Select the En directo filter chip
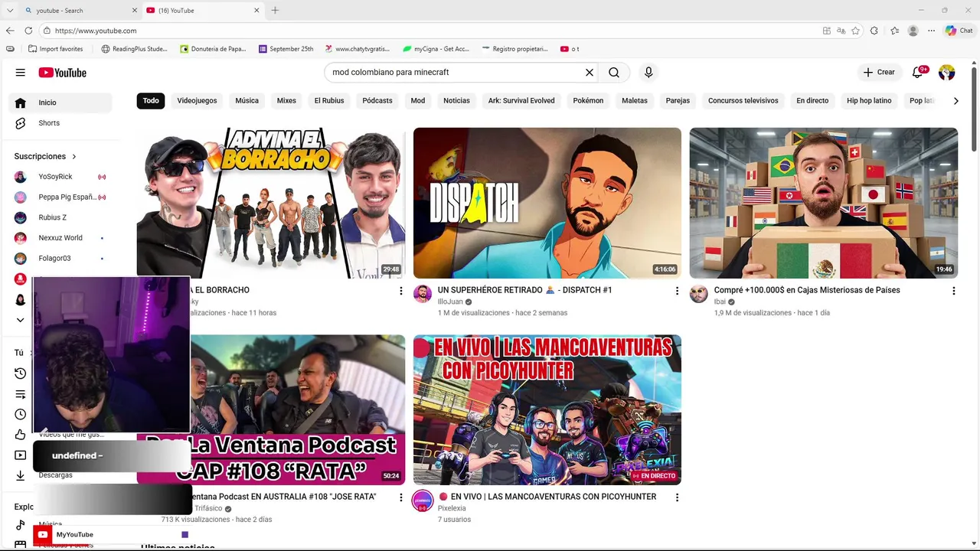Viewport: 980px width, 551px height. 812,101
